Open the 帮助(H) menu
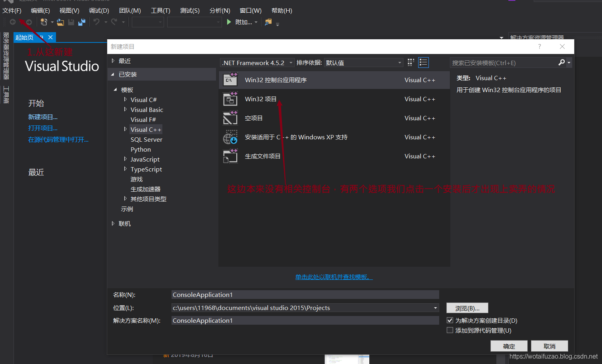 pos(282,11)
